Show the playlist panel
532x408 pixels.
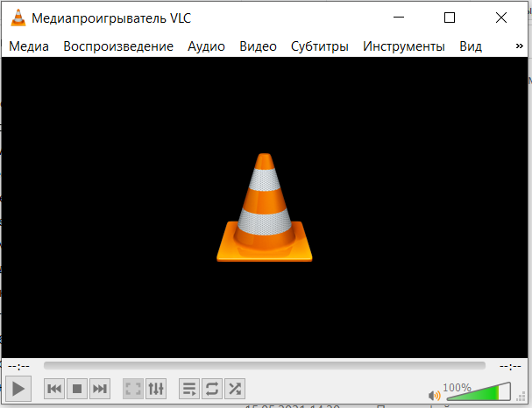pos(189,389)
